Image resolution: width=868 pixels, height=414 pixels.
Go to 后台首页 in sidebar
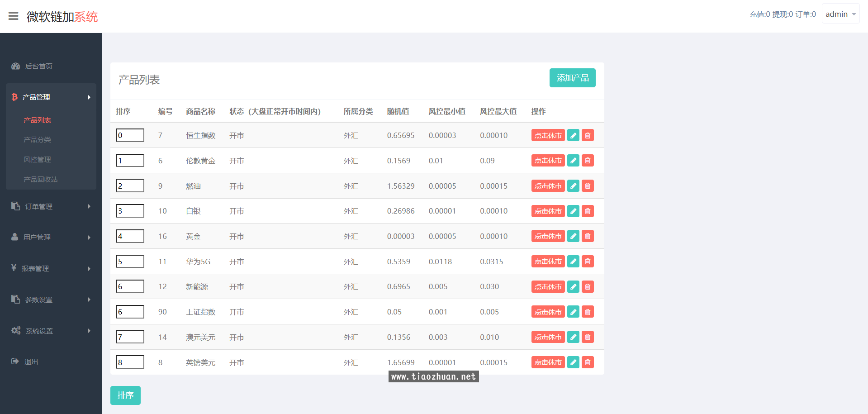[x=38, y=66]
